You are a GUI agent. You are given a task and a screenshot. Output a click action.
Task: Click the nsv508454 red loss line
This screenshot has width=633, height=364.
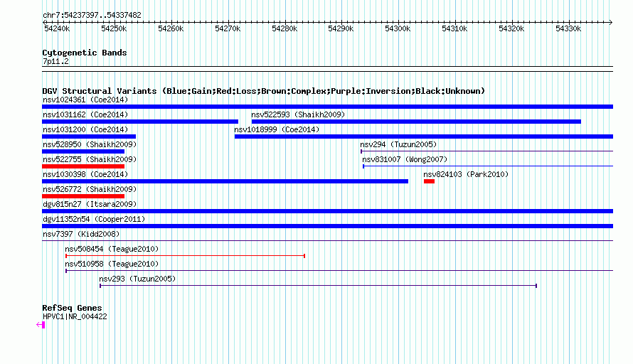(x=186, y=256)
